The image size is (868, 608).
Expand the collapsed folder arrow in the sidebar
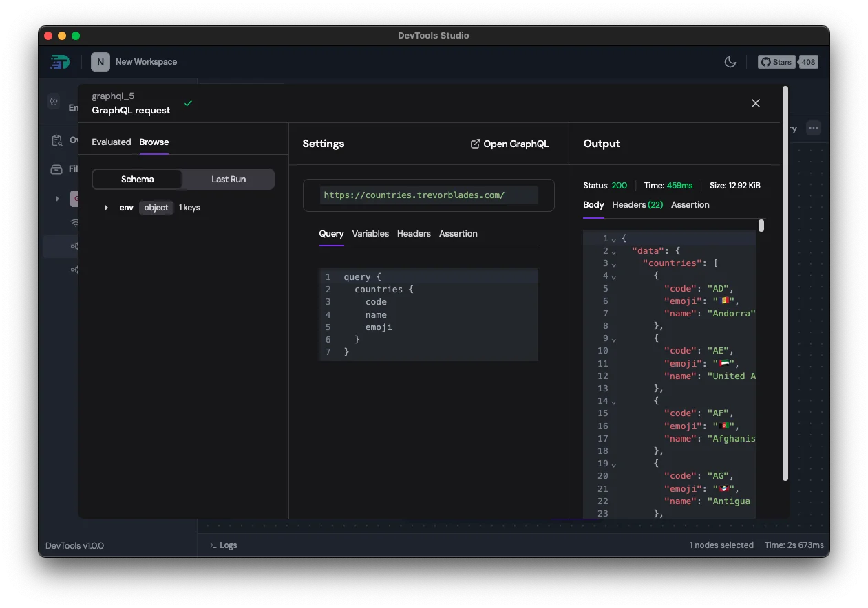pyautogui.click(x=57, y=199)
